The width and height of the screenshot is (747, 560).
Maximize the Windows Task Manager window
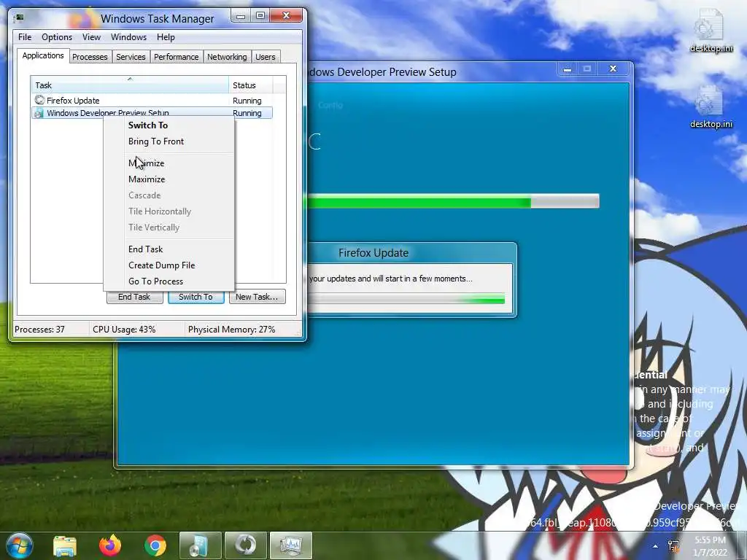(260, 16)
